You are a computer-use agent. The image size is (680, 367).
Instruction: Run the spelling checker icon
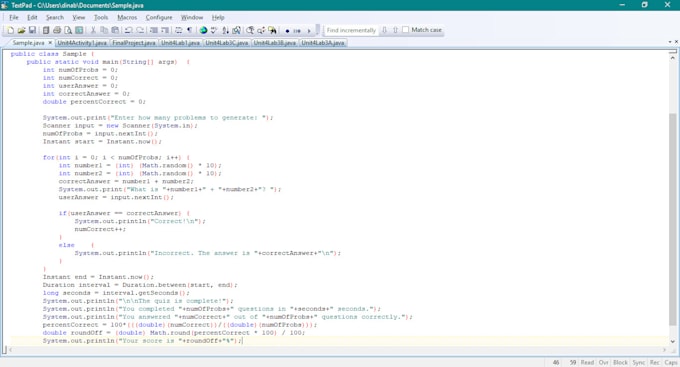pos(214,30)
